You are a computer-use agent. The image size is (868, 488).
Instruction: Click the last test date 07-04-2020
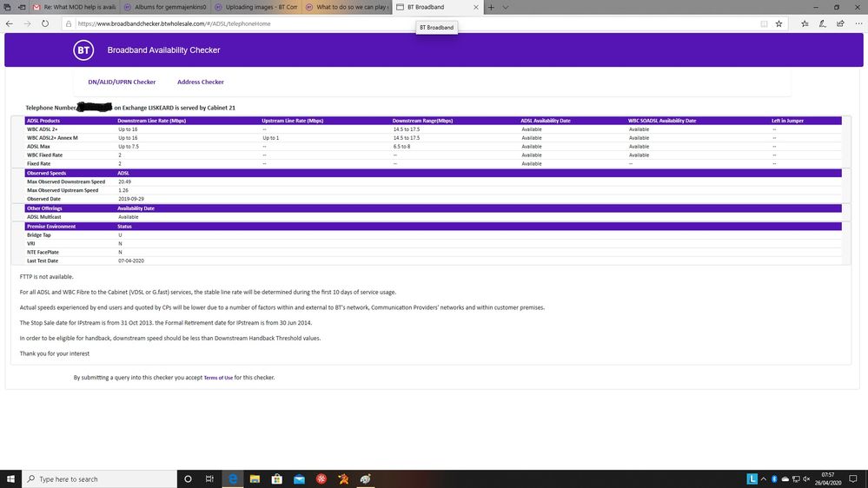pyautogui.click(x=131, y=261)
